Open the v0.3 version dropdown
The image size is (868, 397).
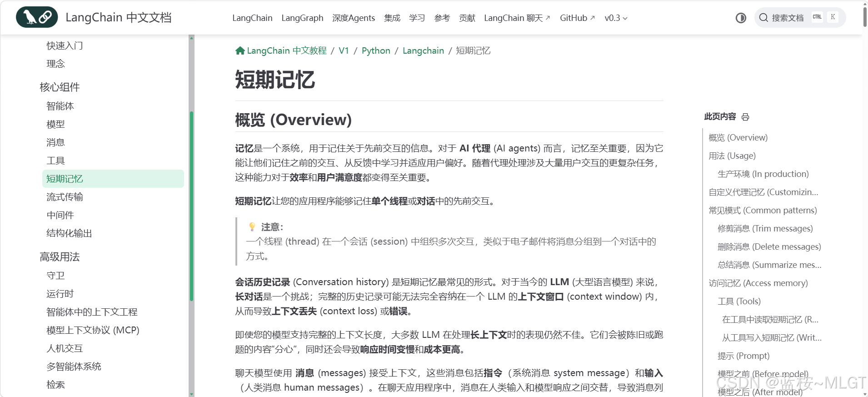[x=616, y=18]
